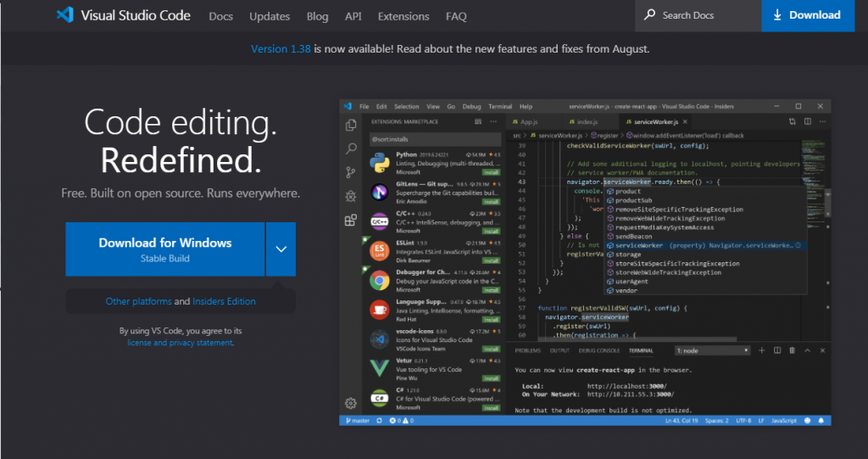
Task: Click the C# extension logo
Action: [x=380, y=398]
